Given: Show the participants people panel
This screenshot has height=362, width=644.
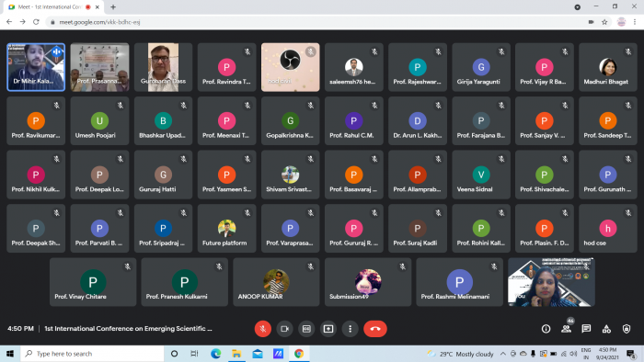Looking at the screenshot, I should [x=567, y=329].
